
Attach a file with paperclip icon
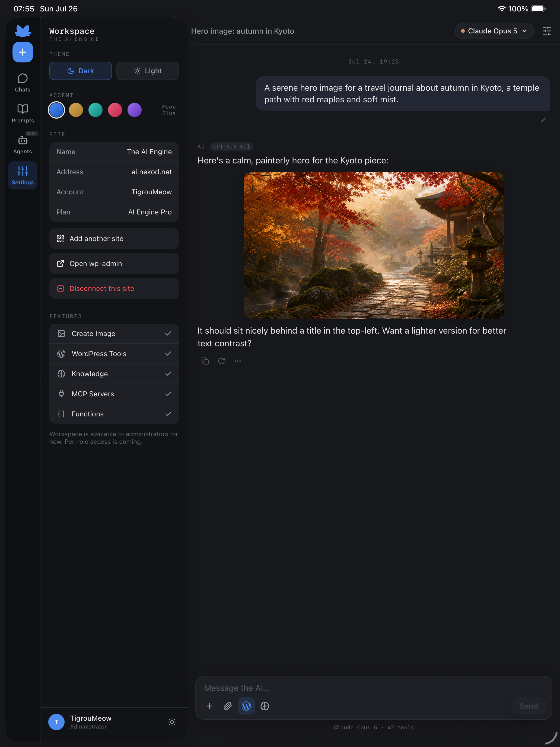click(228, 706)
